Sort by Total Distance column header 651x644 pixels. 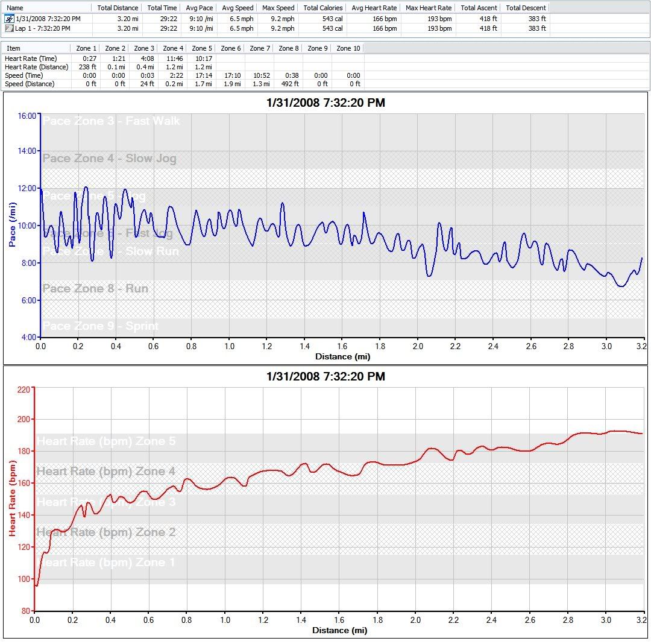tap(118, 8)
